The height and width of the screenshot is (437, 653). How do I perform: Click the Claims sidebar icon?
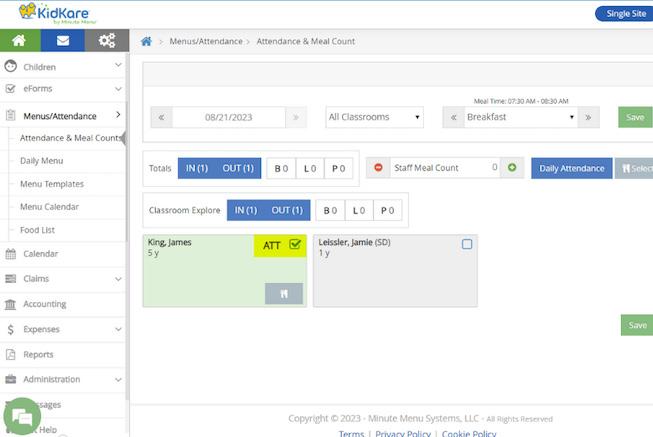click(x=10, y=279)
